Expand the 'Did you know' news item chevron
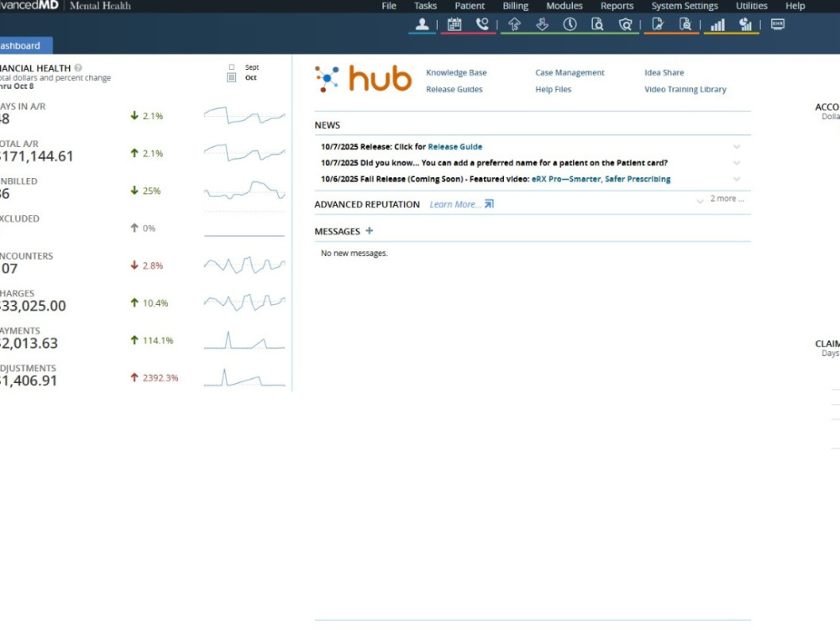 pyautogui.click(x=737, y=163)
